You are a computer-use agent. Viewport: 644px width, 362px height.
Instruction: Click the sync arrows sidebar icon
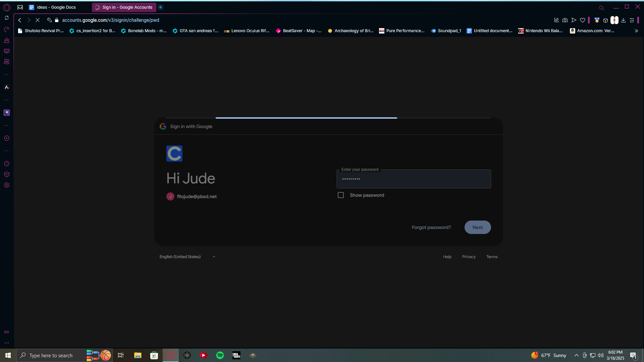(7, 18)
